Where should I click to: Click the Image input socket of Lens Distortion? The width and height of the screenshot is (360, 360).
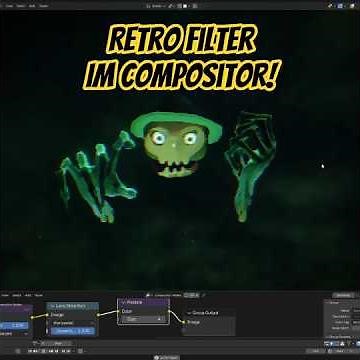(47, 315)
